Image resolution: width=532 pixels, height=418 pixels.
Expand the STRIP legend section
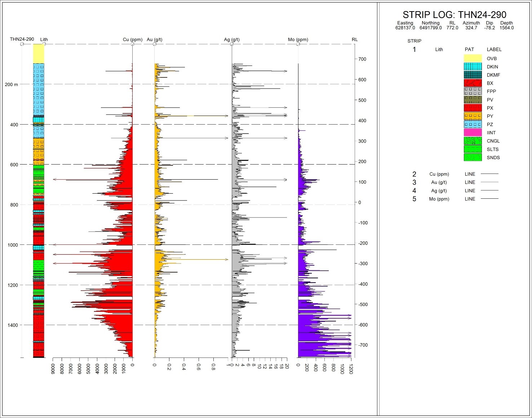pos(414,41)
